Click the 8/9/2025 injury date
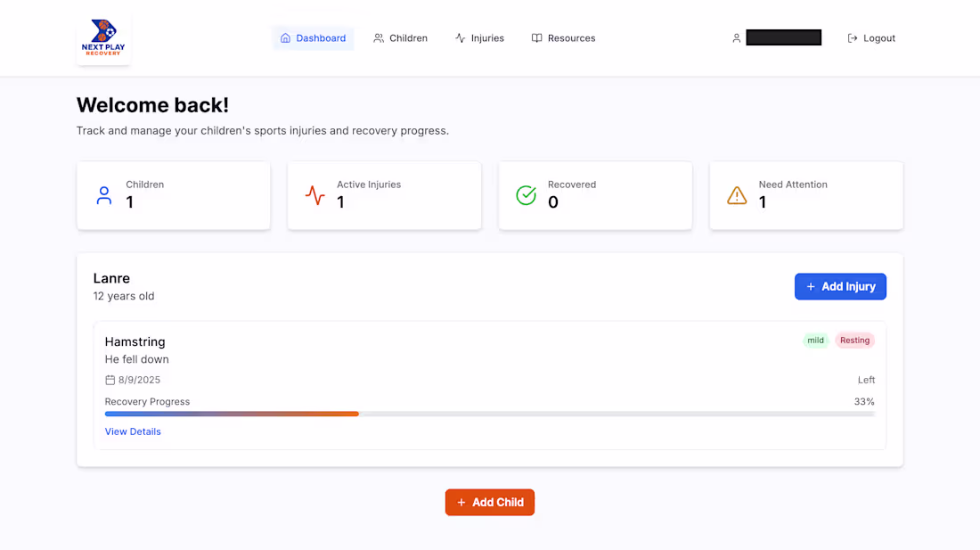Viewport: 980px width, 550px height. (x=139, y=380)
